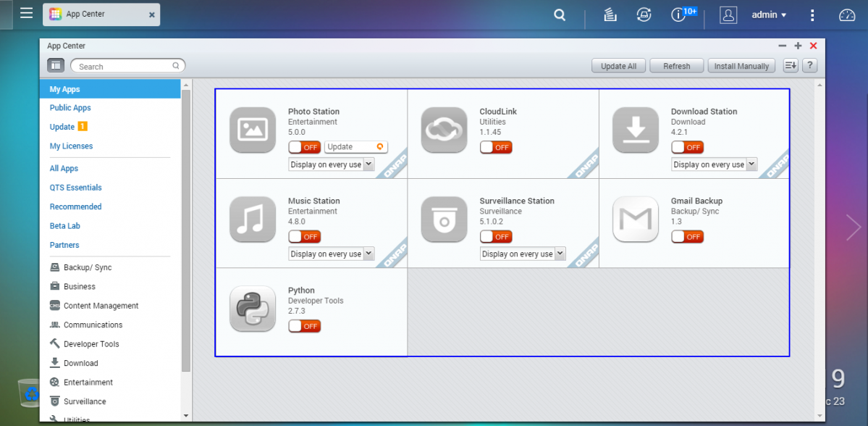Close the App Center taskbar tab
This screenshot has height=426, width=868.
[x=152, y=15]
